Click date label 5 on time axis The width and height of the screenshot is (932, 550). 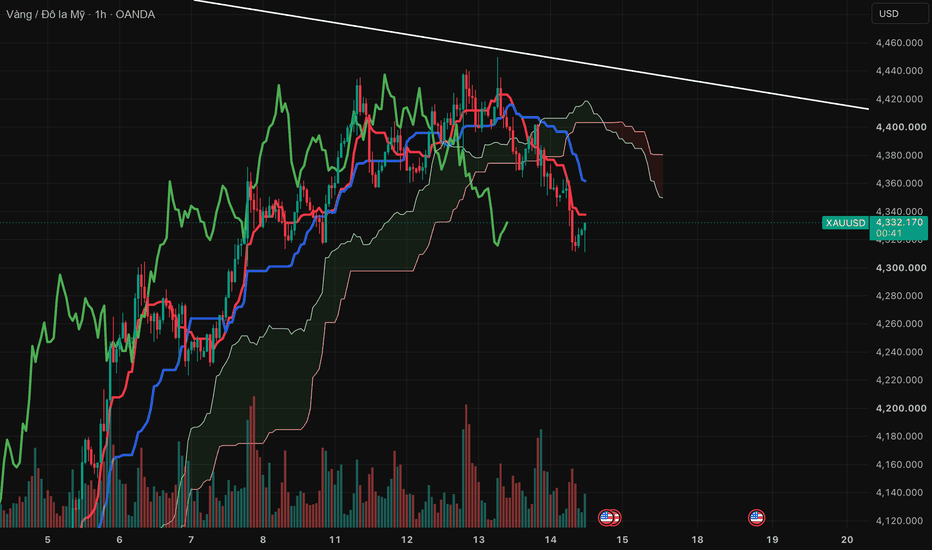click(x=48, y=540)
